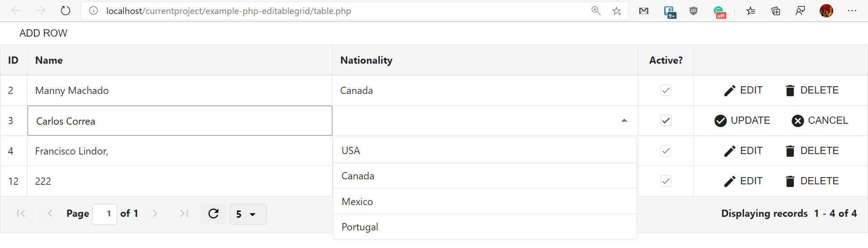Click the grid refresh icon in the pager
This screenshot has width=868, height=248.
[213, 214]
